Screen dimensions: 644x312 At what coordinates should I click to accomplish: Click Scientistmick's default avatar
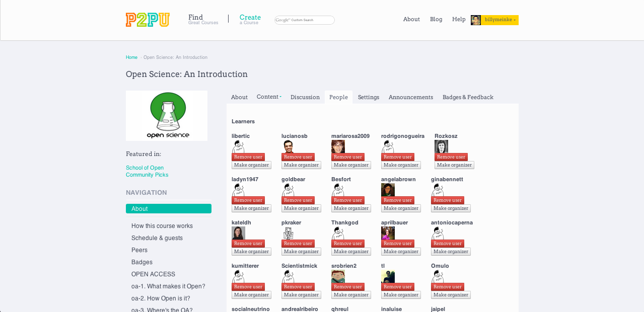point(288,276)
